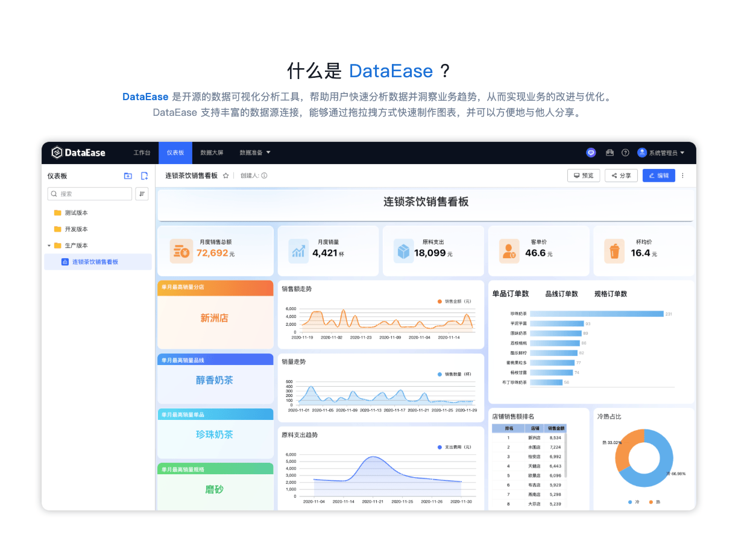
Task: Click the 系统管理员 user avatar
Action: point(642,153)
